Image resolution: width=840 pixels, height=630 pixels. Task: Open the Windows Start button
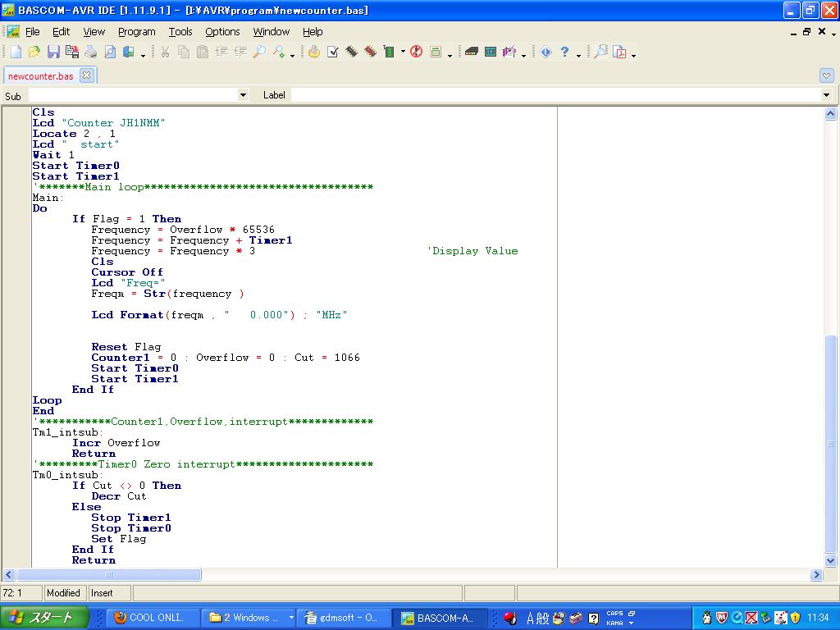(44, 618)
